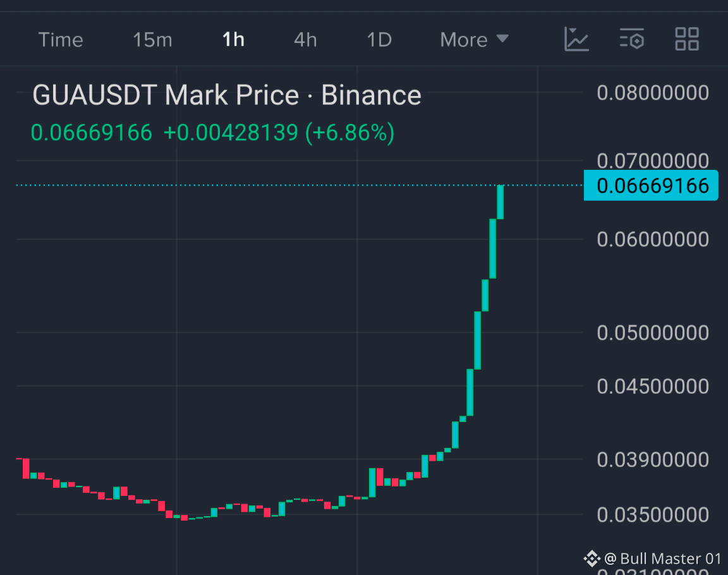Switch to the 15m interval

coord(152,40)
